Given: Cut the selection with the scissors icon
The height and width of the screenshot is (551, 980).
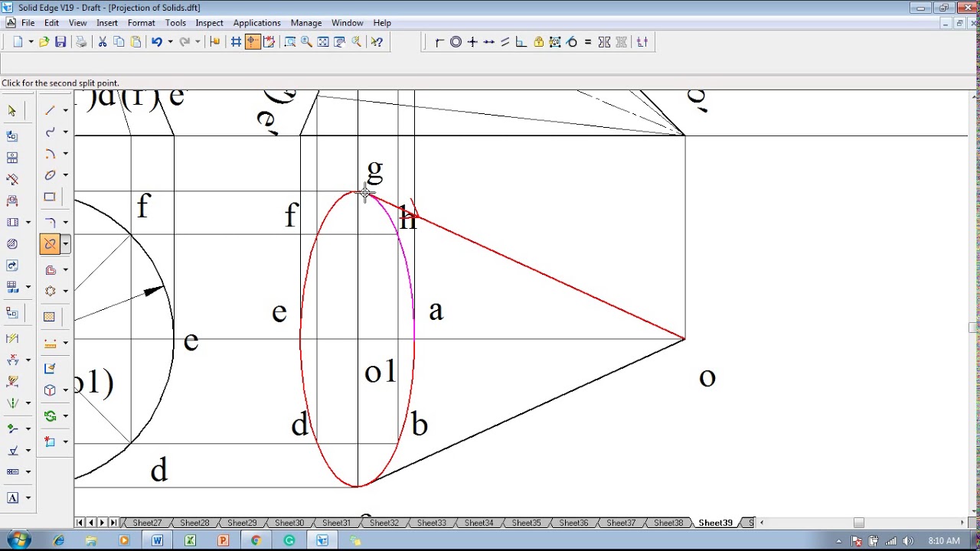Looking at the screenshot, I should pos(102,42).
